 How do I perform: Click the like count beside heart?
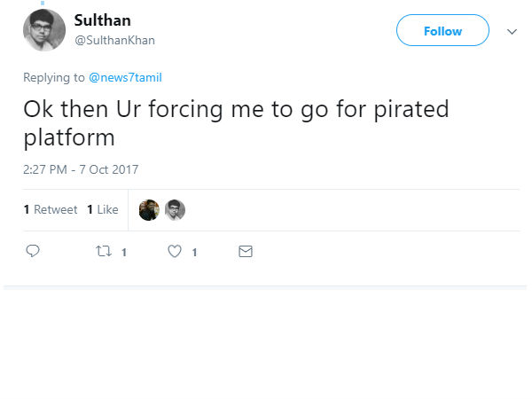pyautogui.click(x=194, y=253)
